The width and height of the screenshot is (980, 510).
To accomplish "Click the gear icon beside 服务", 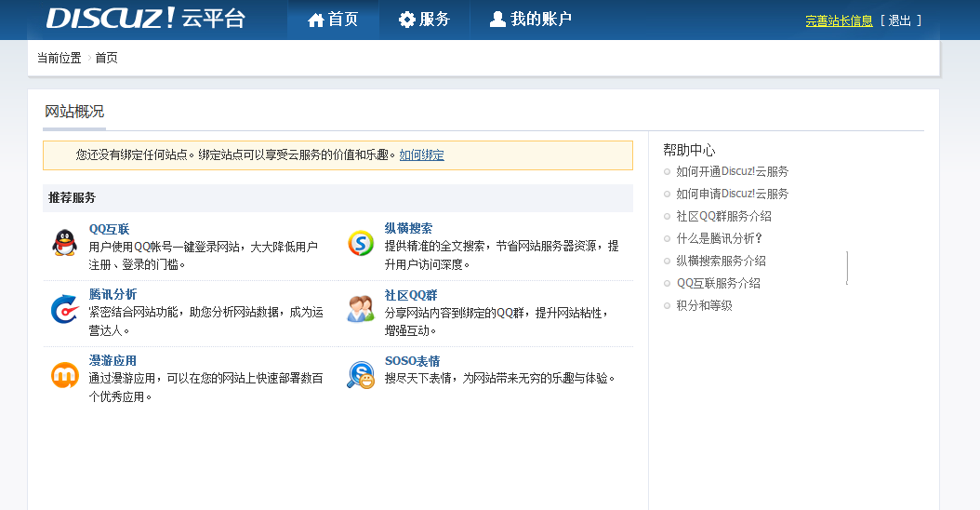I will click(407, 20).
